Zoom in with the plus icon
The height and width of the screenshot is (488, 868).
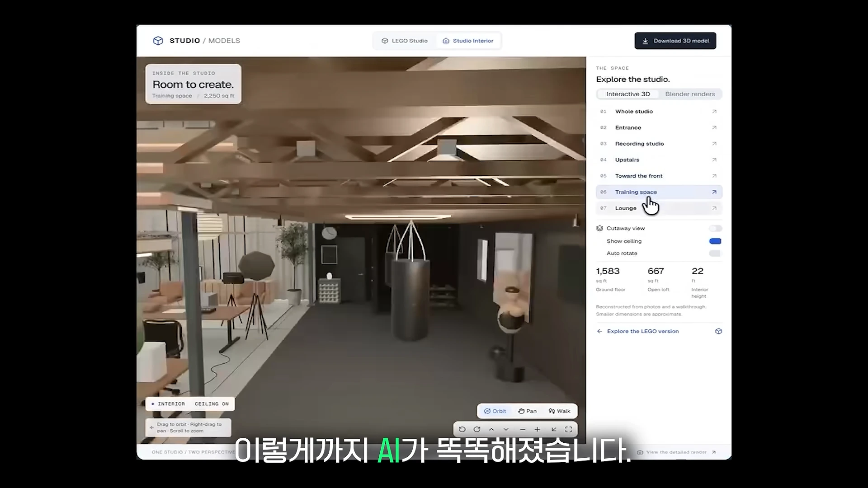pos(537,429)
